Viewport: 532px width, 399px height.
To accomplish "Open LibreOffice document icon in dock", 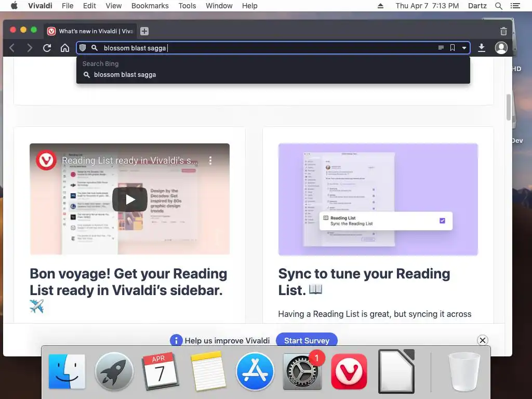I will click(396, 371).
